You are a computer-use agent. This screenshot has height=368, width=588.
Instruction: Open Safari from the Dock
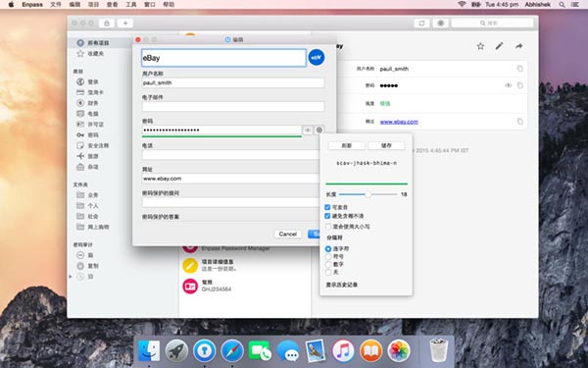232,350
